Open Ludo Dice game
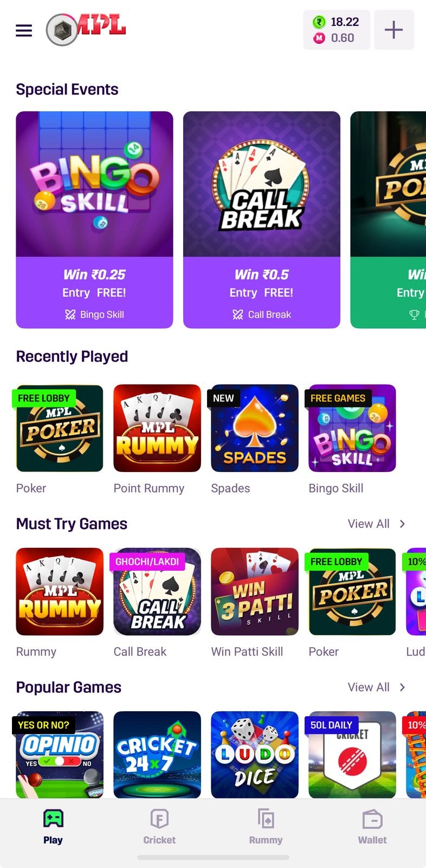Image resolution: width=426 pixels, height=868 pixels. click(x=255, y=755)
